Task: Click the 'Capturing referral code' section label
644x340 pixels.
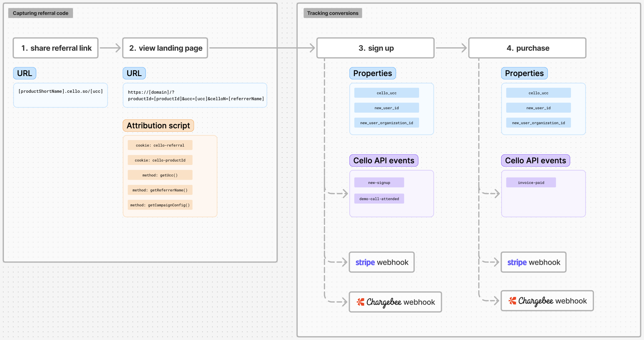Action: pyautogui.click(x=41, y=13)
